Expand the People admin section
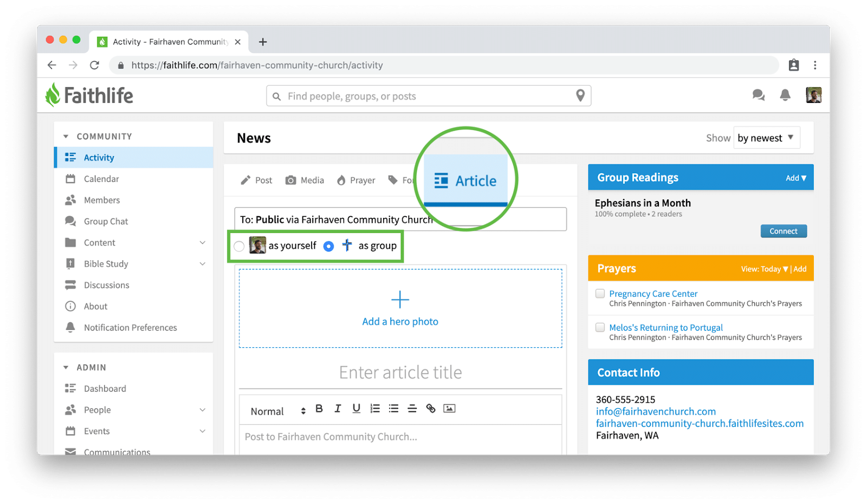The height and width of the screenshot is (504, 867). pos(202,410)
